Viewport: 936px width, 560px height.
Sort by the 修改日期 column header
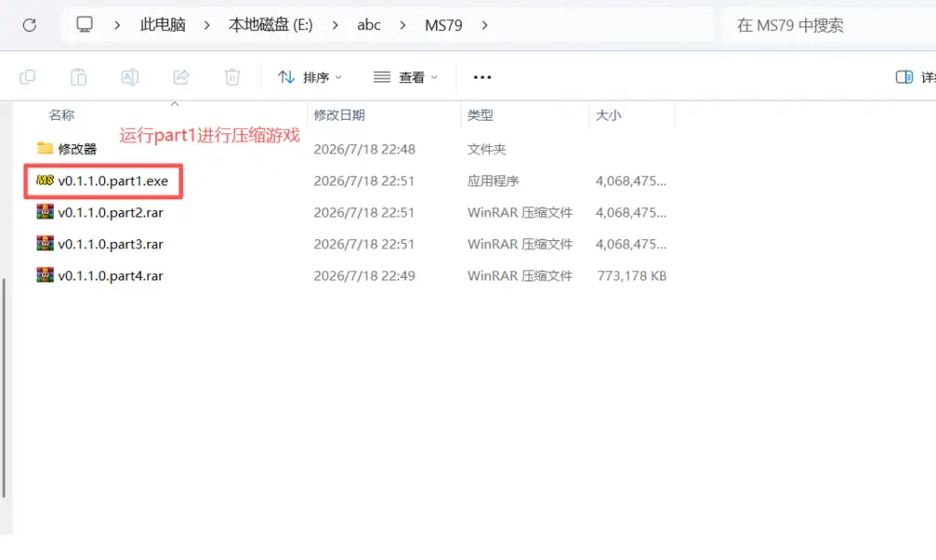pyautogui.click(x=339, y=114)
